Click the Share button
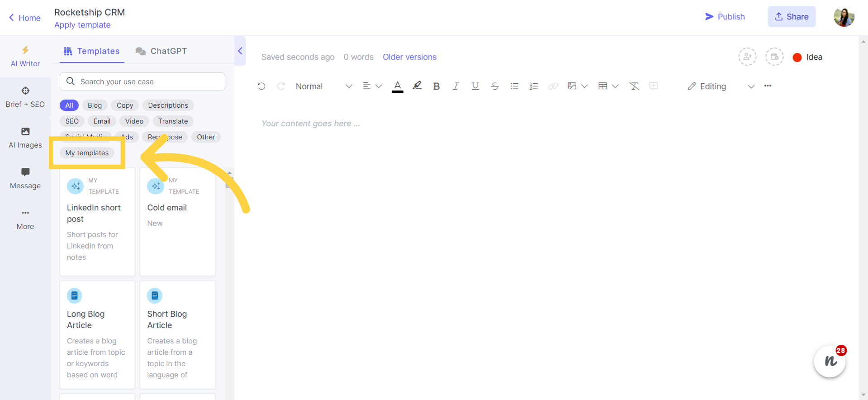The image size is (868, 400). [792, 17]
